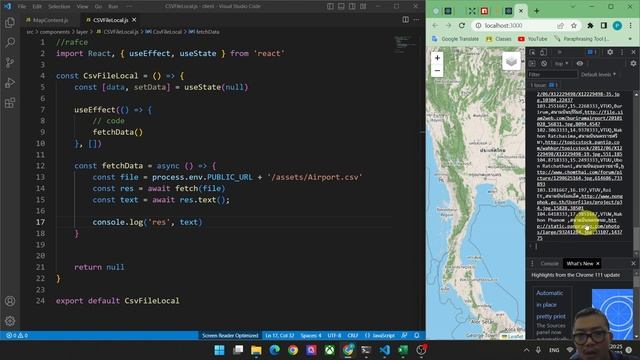Click the feedback icon in VS Code status bar
Screen dimensions: 640x360
pyautogui.click(x=404, y=336)
